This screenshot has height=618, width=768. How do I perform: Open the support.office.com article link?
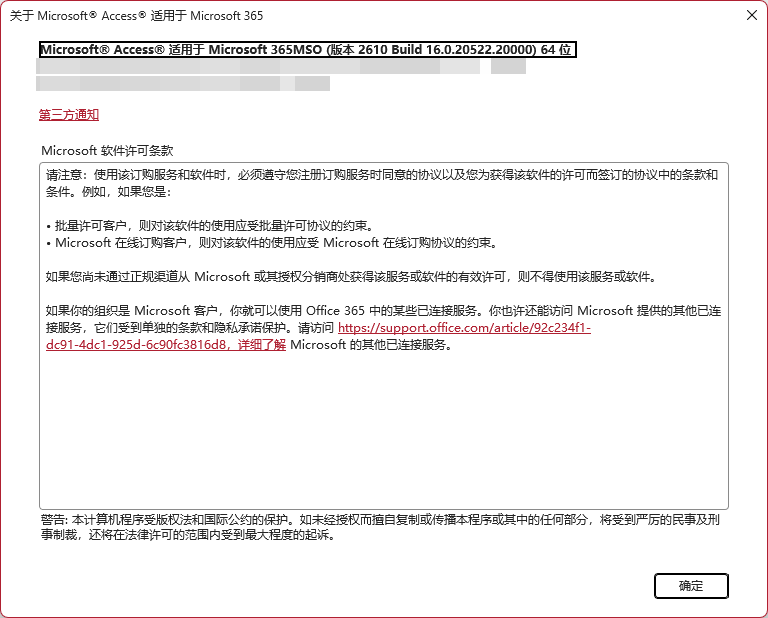click(x=464, y=328)
